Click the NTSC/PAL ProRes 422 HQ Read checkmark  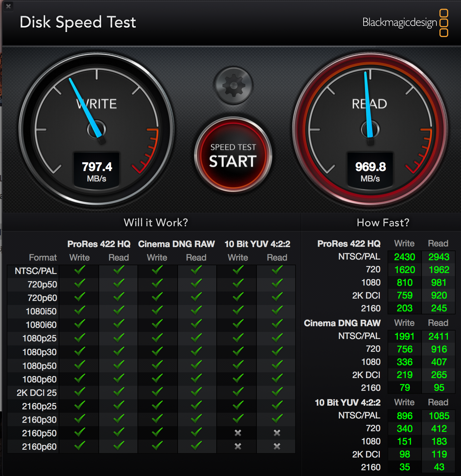pos(119,270)
